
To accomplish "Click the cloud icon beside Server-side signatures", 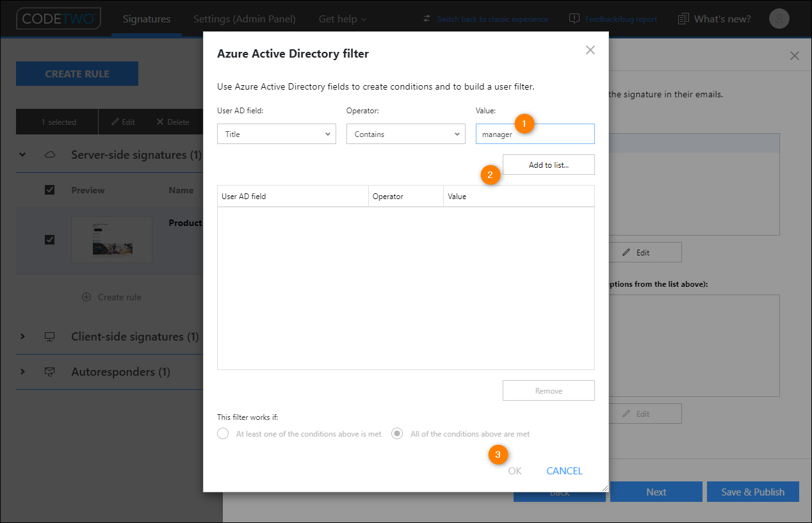I will pyautogui.click(x=49, y=155).
